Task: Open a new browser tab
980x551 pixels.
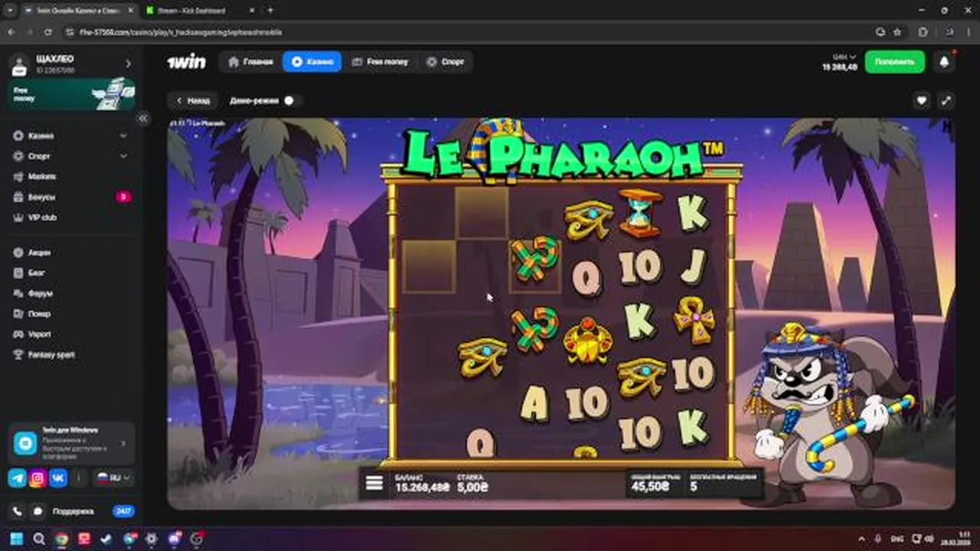Action: click(x=269, y=11)
